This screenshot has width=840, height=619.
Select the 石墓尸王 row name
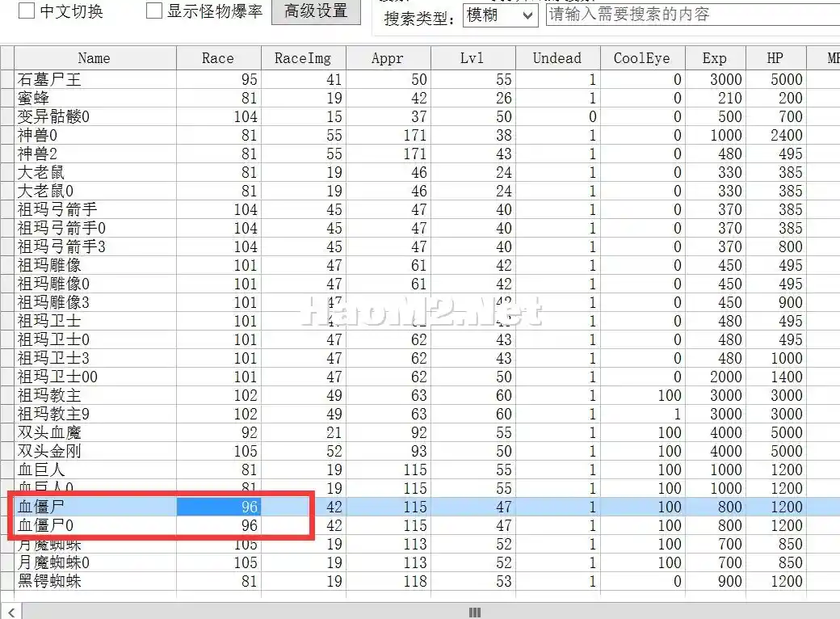(94, 79)
